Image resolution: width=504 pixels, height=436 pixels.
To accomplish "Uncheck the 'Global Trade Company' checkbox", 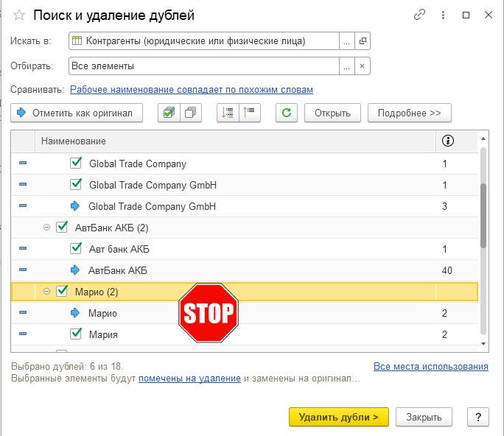I will [76, 163].
